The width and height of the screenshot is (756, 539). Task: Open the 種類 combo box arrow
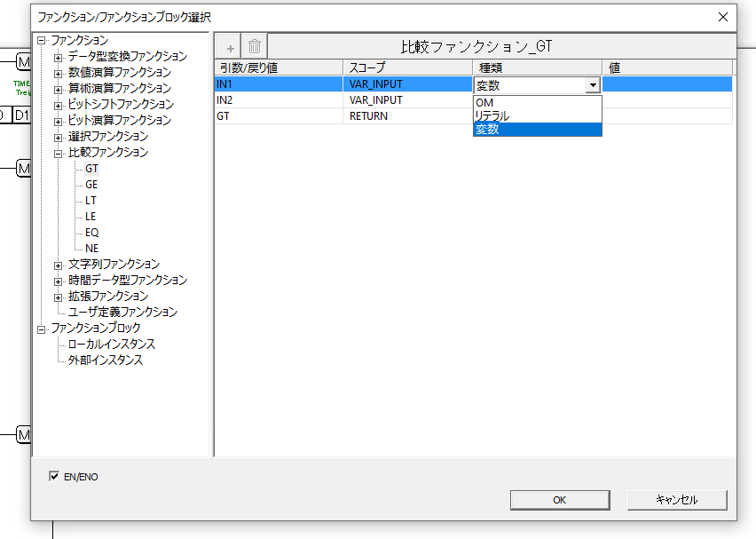(x=593, y=85)
